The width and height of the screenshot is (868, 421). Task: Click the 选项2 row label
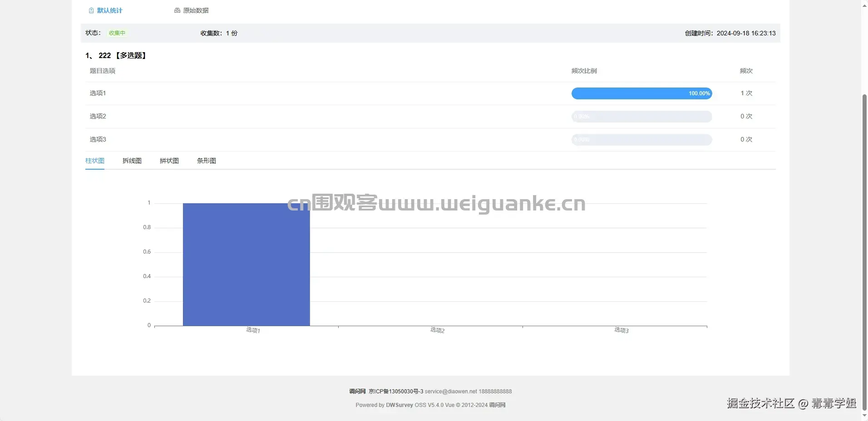[x=98, y=116]
